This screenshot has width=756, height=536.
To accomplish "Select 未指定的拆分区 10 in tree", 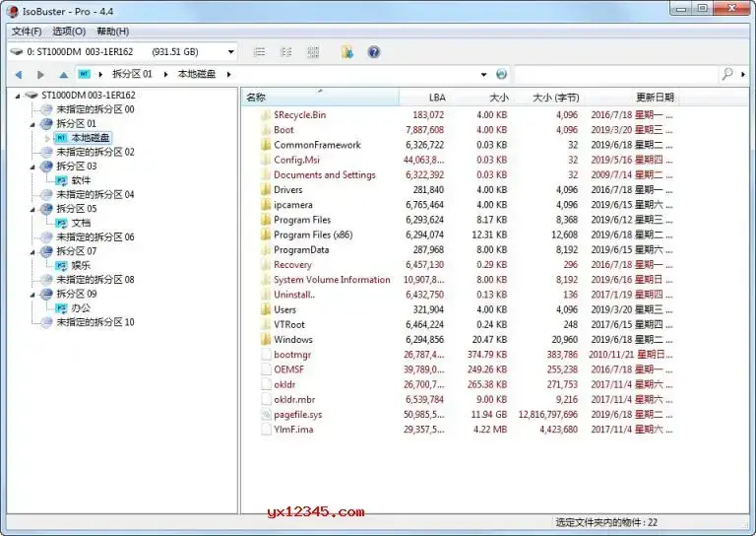I will pyautogui.click(x=94, y=322).
